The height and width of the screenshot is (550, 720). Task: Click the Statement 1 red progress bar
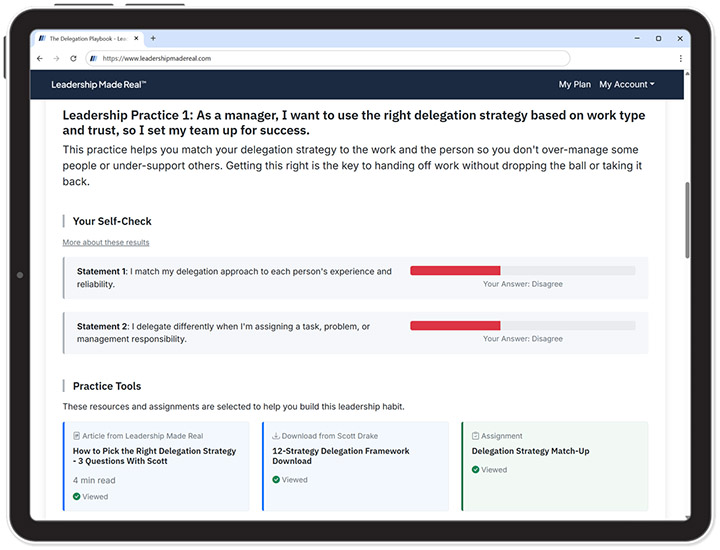tap(455, 271)
